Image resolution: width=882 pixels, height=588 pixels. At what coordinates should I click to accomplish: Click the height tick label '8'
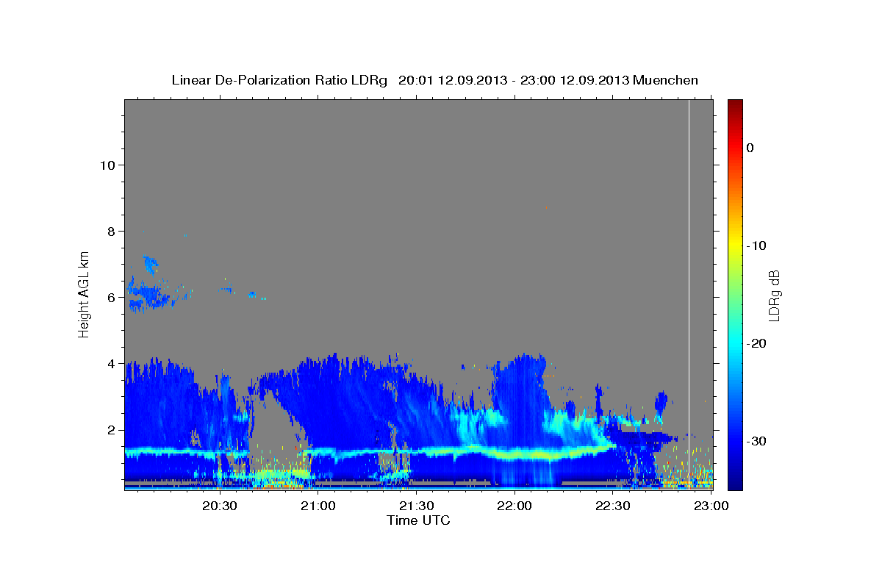click(x=111, y=231)
